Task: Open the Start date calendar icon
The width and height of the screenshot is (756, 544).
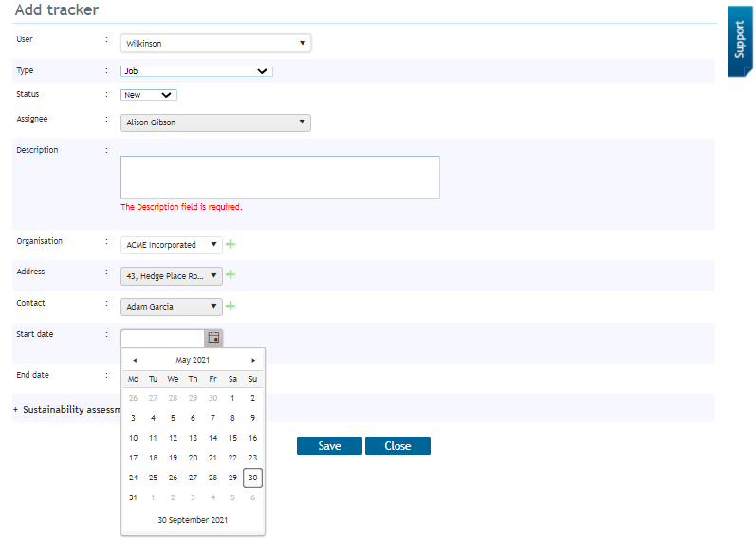Action: pos(213,338)
